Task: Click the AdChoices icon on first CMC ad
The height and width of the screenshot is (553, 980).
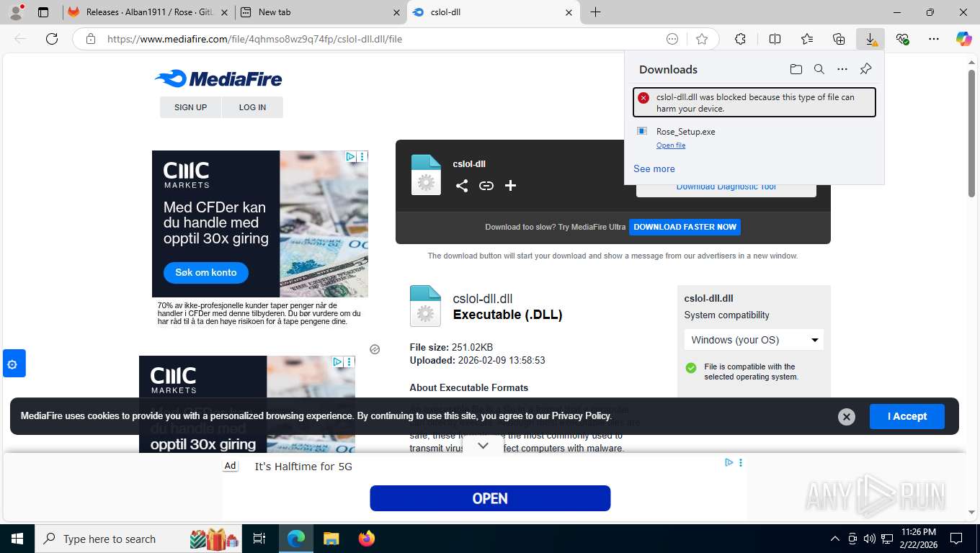Action: 350,156
